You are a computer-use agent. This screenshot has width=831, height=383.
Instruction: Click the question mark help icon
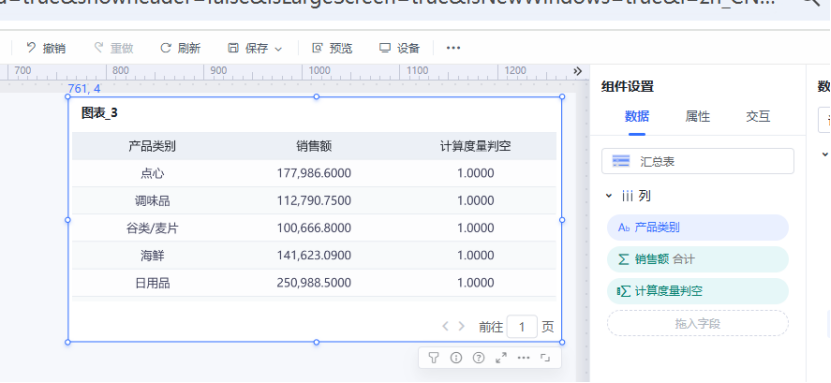click(479, 358)
